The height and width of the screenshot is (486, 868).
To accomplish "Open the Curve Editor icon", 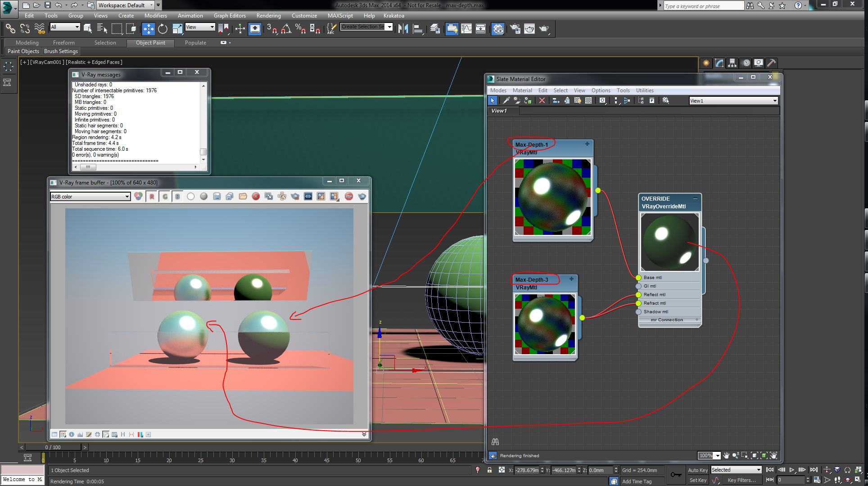I will 466,29.
